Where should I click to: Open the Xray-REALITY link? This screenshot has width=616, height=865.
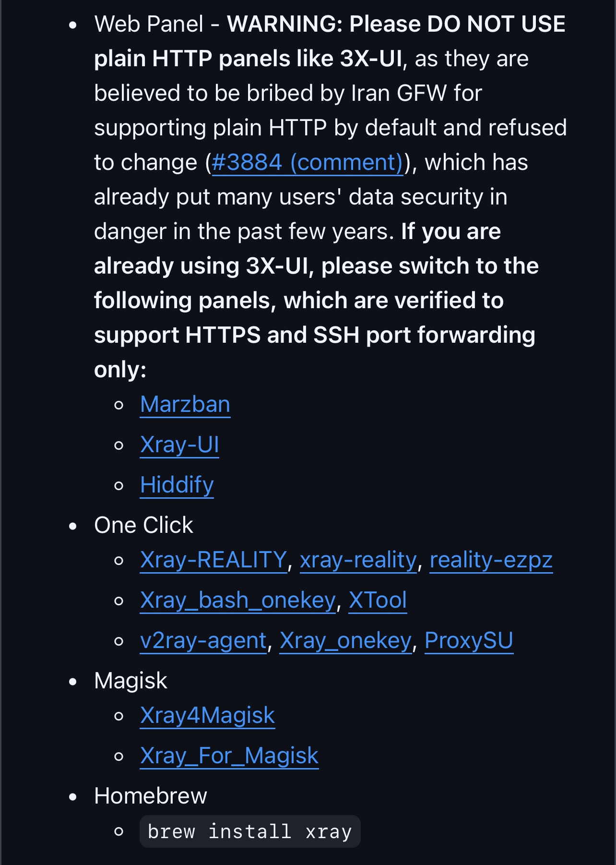[x=213, y=560]
